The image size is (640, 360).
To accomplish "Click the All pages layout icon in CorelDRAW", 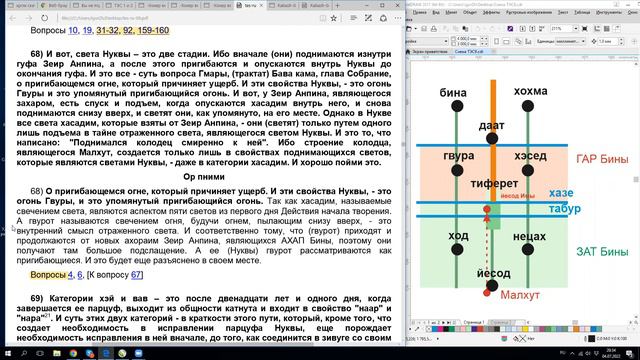I will pos(518,41).
